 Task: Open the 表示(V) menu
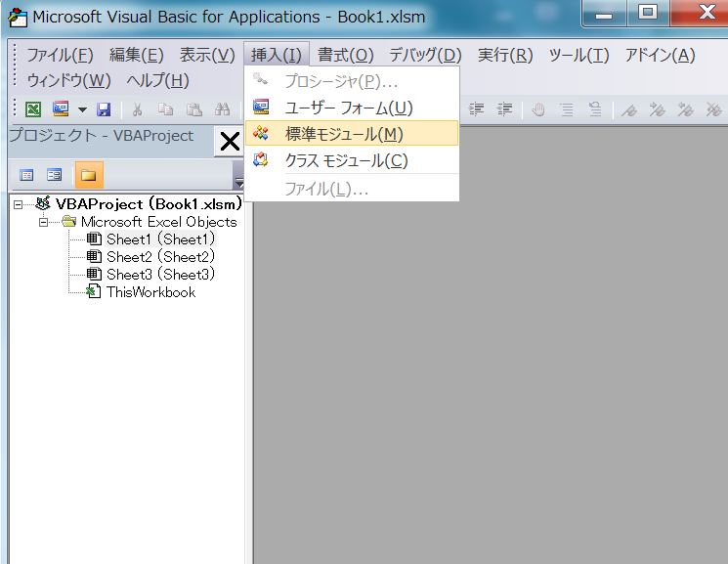pyautogui.click(x=207, y=56)
